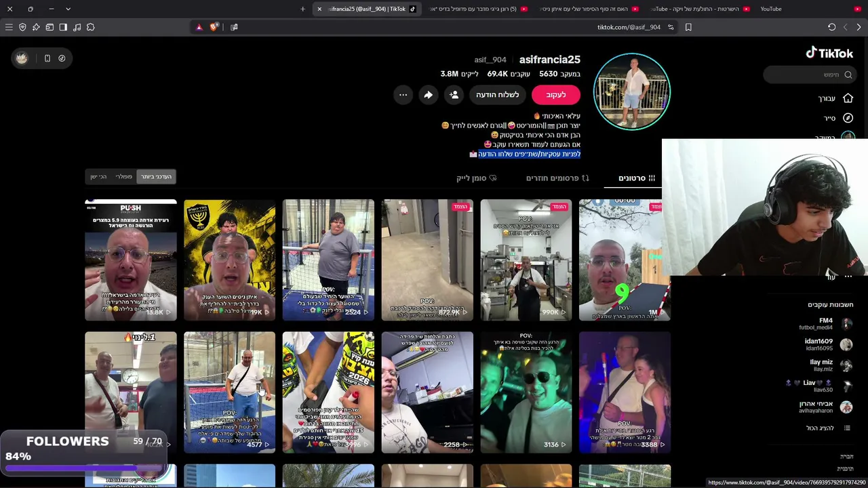Click the TikTok search field
The width and height of the screenshot is (868, 488).
coord(808,75)
